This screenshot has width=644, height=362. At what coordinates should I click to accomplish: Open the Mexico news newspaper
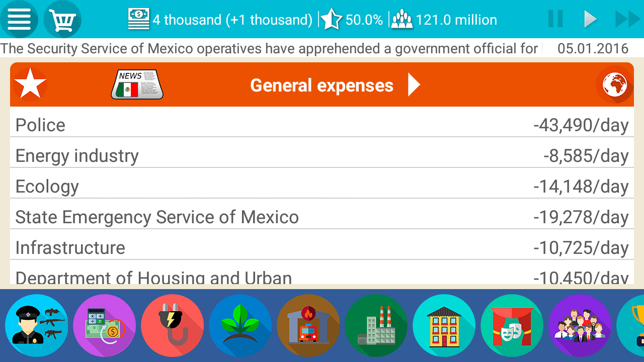137,84
